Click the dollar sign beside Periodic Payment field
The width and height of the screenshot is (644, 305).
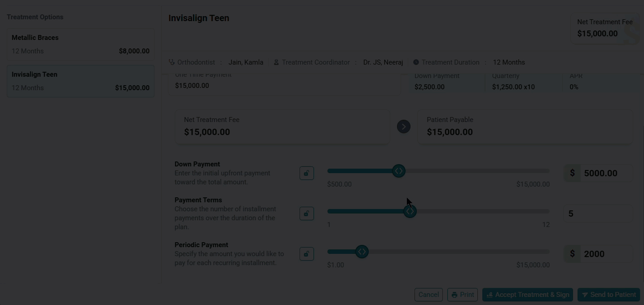(572, 254)
